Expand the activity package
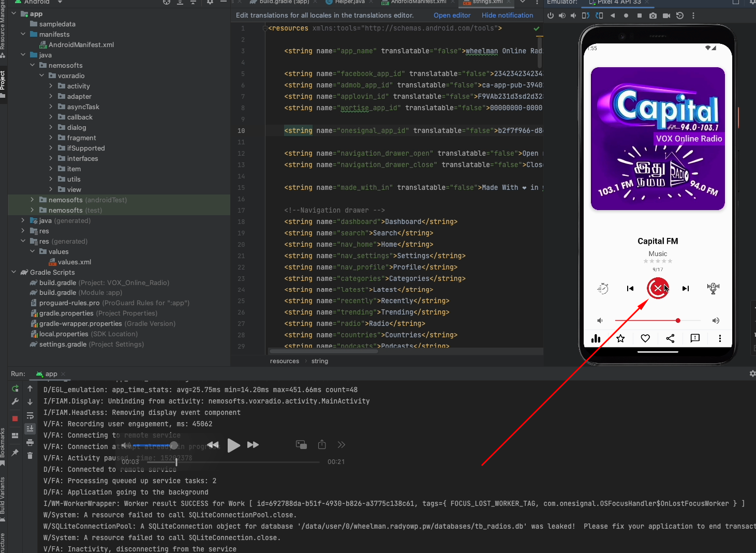 coord(51,86)
